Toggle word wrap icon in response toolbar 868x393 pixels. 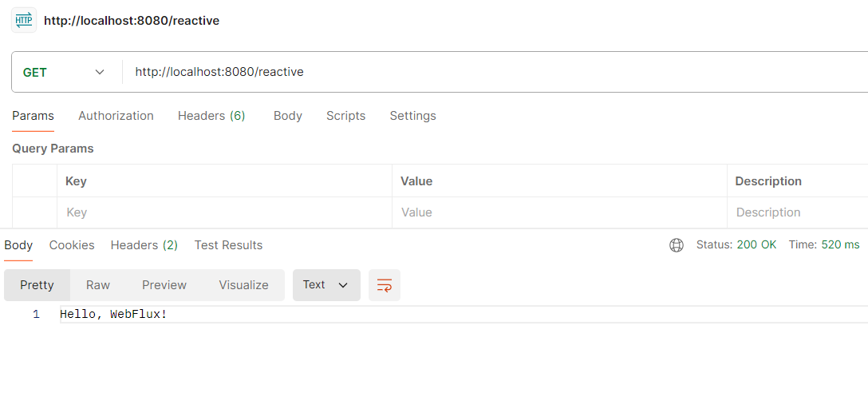385,285
